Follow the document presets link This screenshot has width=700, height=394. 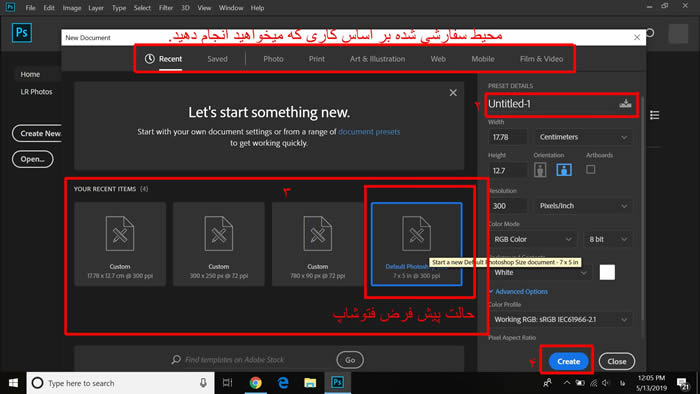click(369, 132)
